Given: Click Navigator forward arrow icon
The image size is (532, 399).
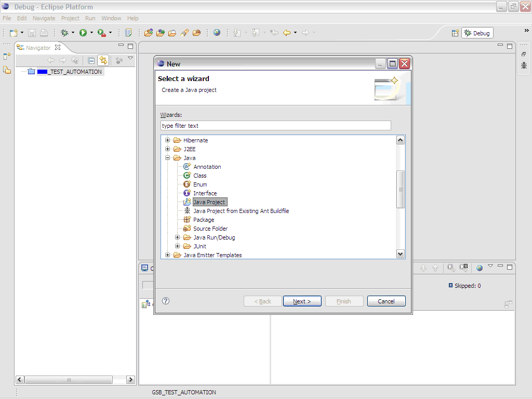Looking at the screenshot, I should click(x=63, y=60).
